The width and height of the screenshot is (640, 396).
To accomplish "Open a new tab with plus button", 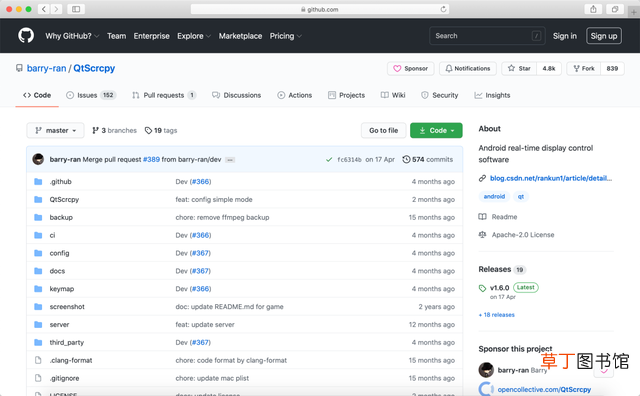I will (633, 12).
